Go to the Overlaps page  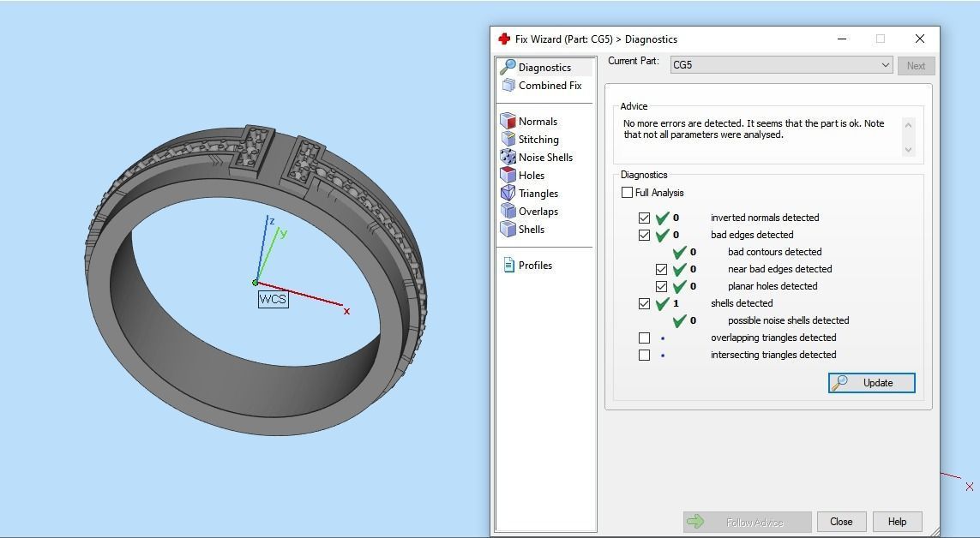pos(538,211)
